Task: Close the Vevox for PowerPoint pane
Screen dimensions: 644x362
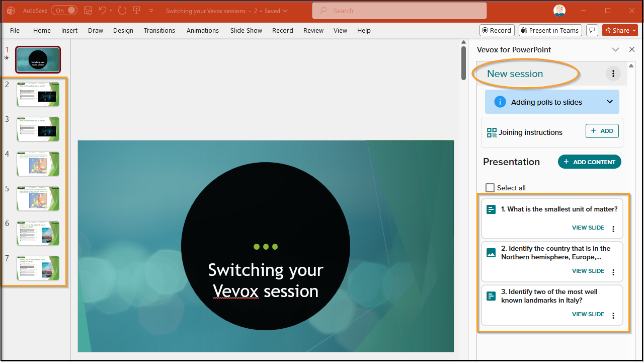Action: (x=632, y=49)
